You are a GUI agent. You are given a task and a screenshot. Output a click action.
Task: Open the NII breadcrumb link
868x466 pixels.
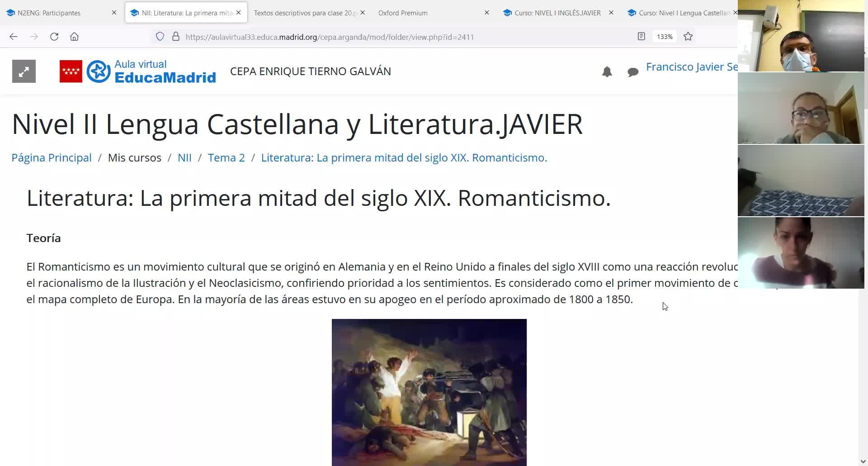184,157
